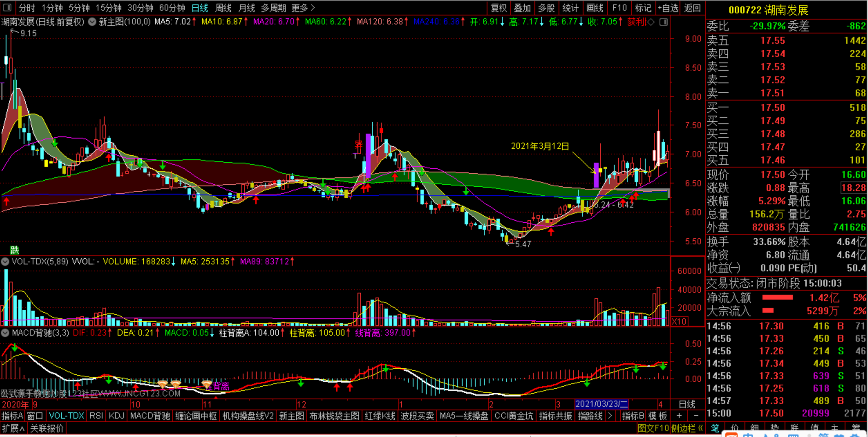Expand the 更多 period options

pos(303,8)
